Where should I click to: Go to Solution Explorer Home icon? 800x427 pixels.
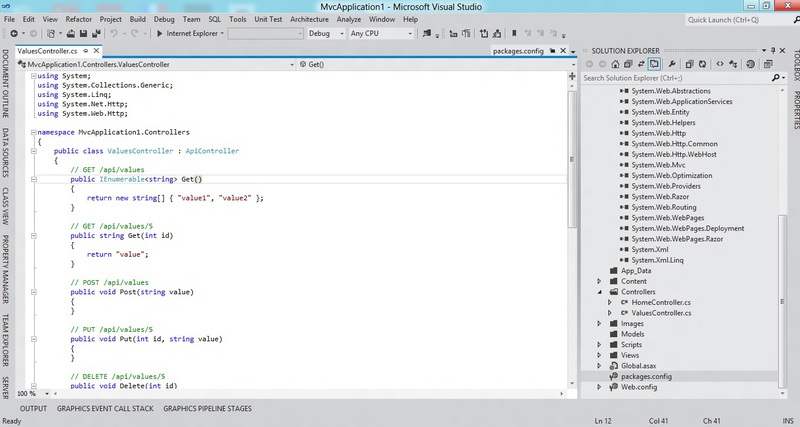(x=615, y=64)
